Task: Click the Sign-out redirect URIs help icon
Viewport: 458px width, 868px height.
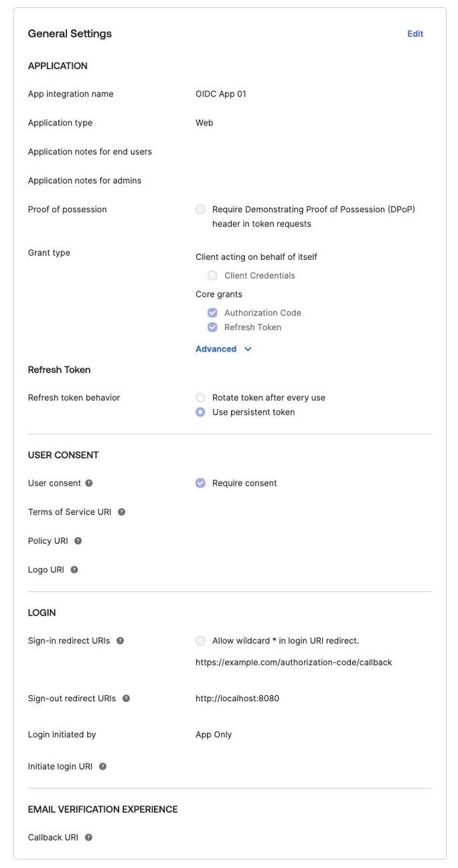Action: pyautogui.click(x=126, y=698)
